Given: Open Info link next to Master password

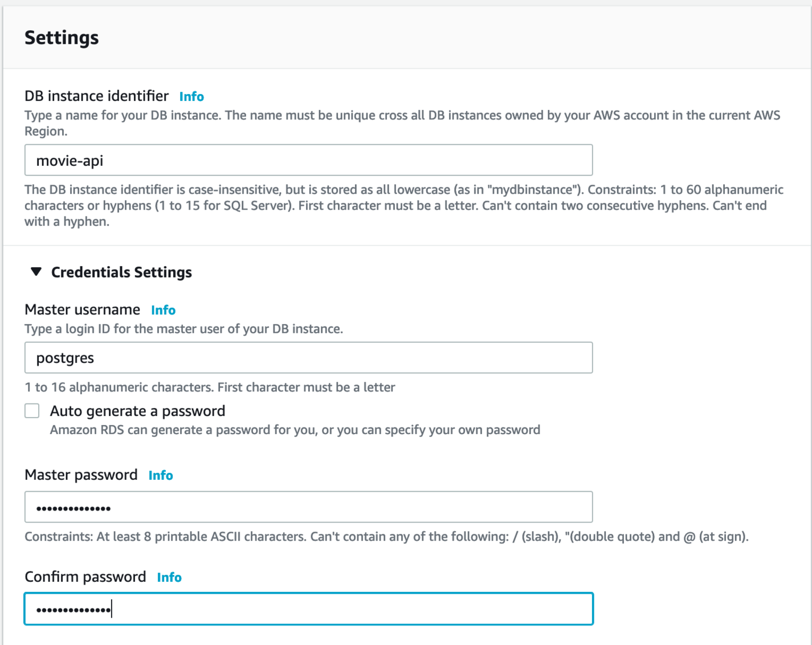Looking at the screenshot, I should pyautogui.click(x=161, y=475).
